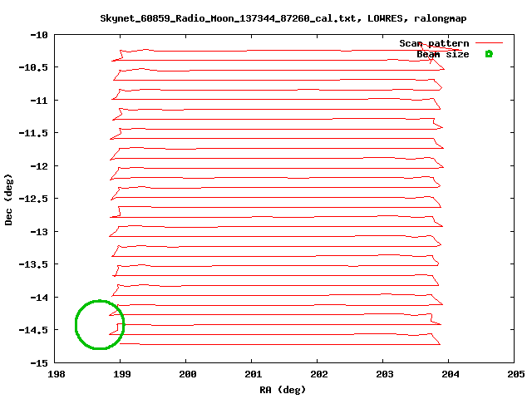Click the y-axis tick label -10.5
Viewport: 532px width, 399px height.
tap(33, 67)
